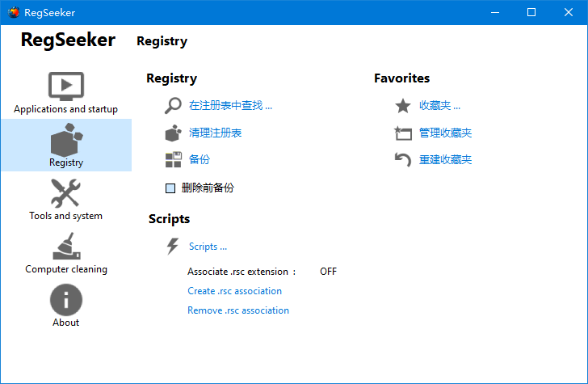
Task: Click the Favorites section heading
Action: [x=401, y=78]
